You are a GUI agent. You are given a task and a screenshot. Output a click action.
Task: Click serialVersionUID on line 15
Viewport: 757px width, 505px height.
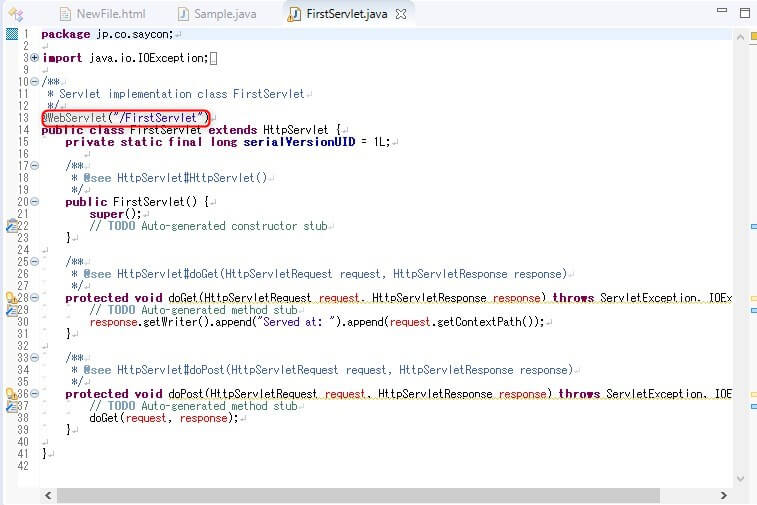tap(299, 142)
